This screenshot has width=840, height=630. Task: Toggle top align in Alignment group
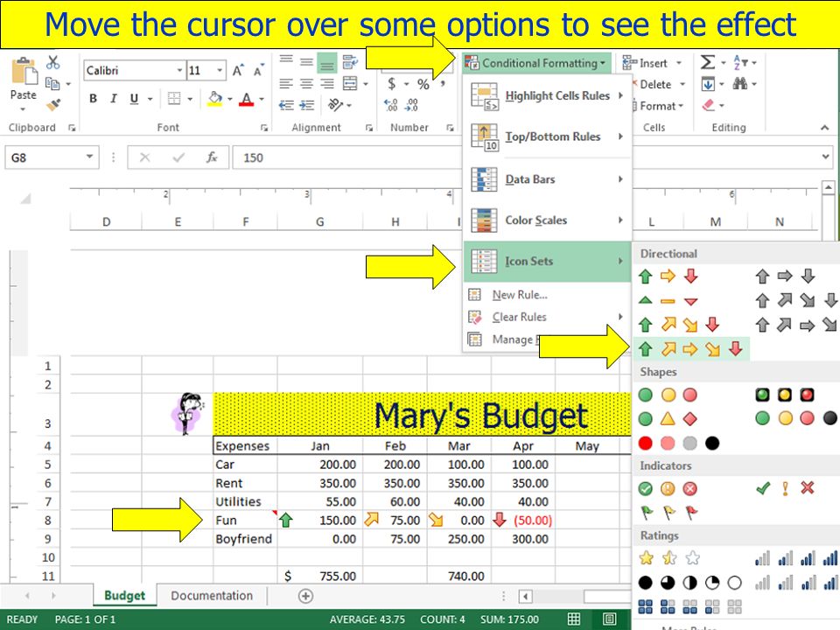pos(286,59)
